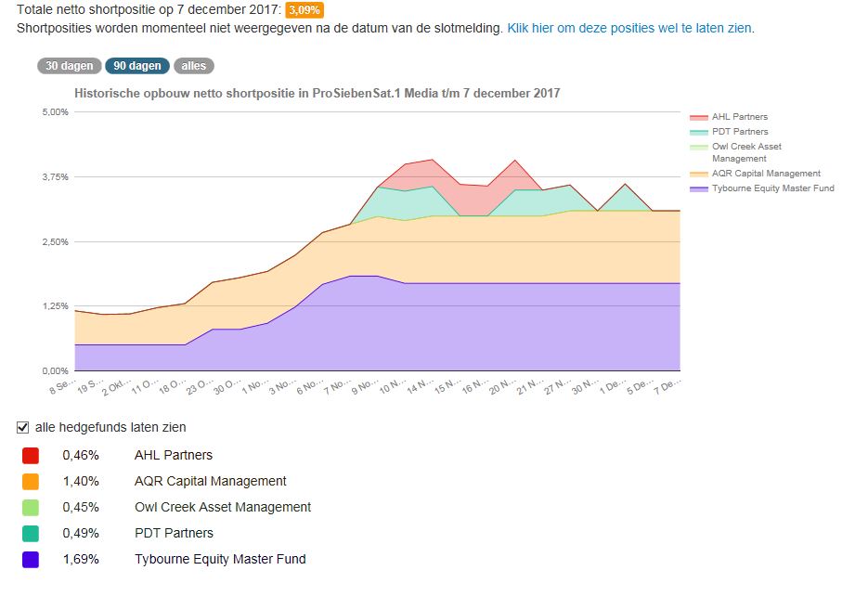Click teal swatch beside PDT Partners 0,49%
The width and height of the screenshot is (868, 596).
coord(31,534)
